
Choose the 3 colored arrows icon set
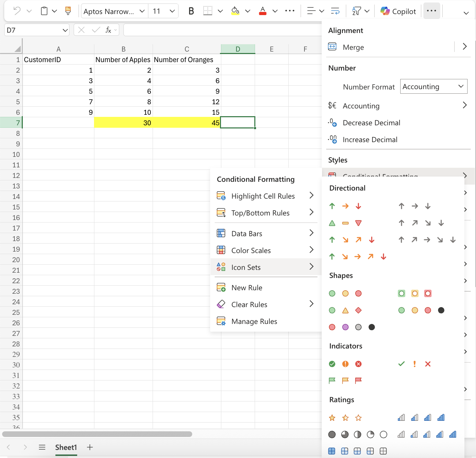(x=345, y=206)
